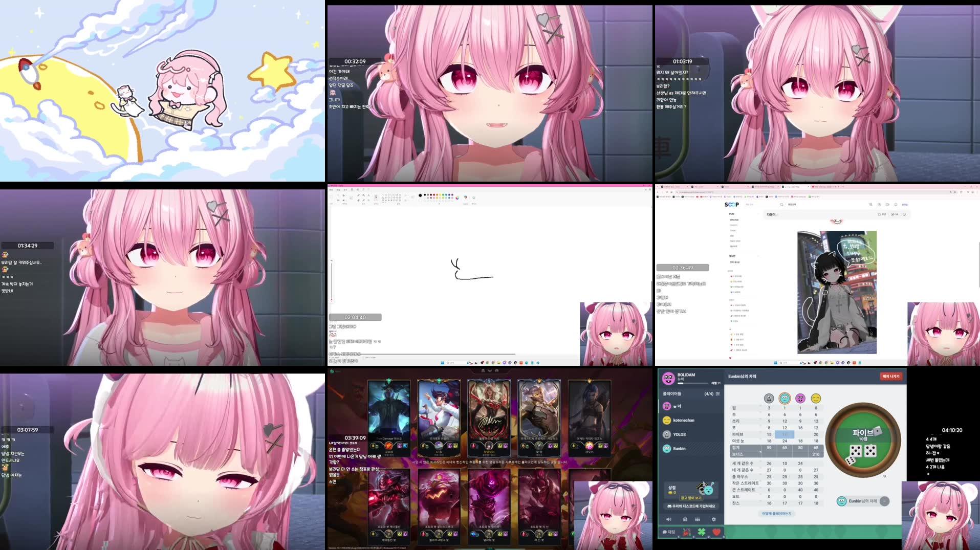Open the 게시판 section in the SOOP sidebar

tap(732, 256)
